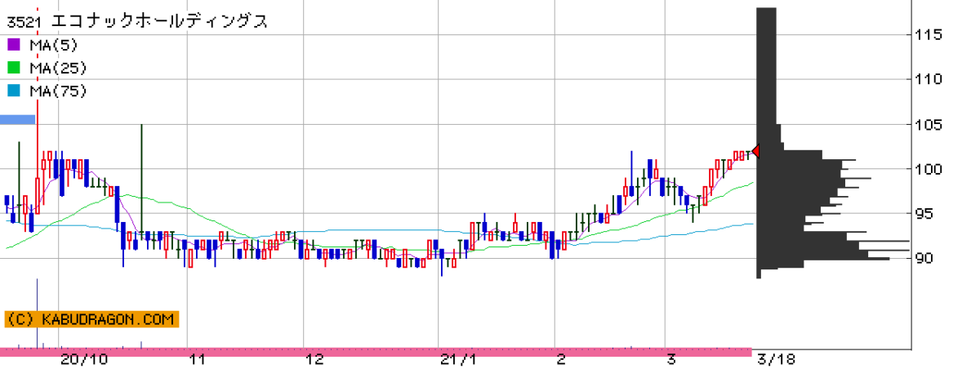Screen dimensions: 980x369
Task: Click the 110 price axis label
Action: tap(931, 79)
